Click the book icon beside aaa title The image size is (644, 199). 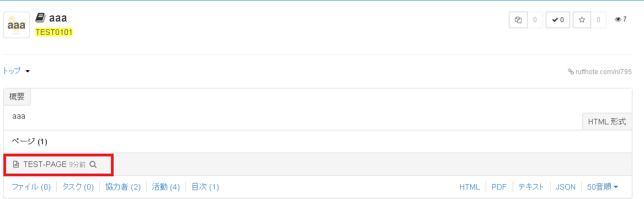tap(40, 18)
